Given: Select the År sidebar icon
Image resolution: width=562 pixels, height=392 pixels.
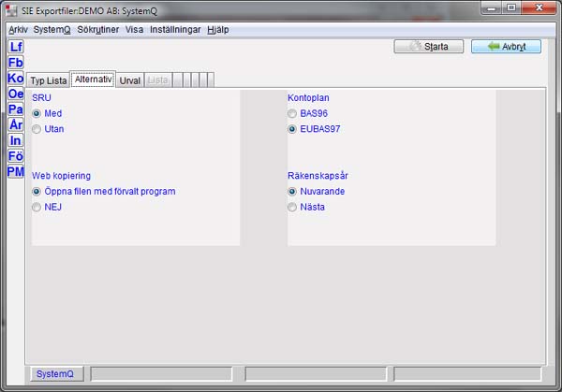Looking at the screenshot, I should pyautogui.click(x=15, y=124).
